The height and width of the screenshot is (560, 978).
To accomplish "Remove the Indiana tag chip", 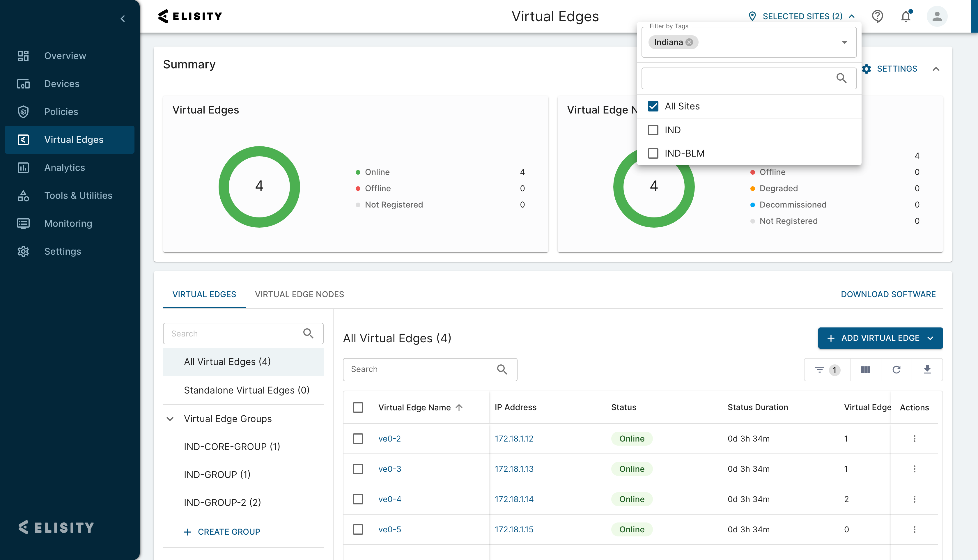I will [690, 42].
